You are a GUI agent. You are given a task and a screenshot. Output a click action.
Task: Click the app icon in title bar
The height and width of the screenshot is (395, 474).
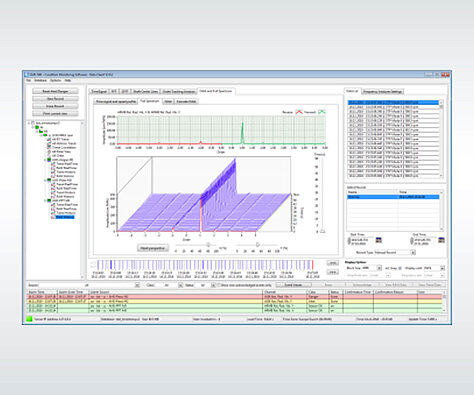point(27,74)
